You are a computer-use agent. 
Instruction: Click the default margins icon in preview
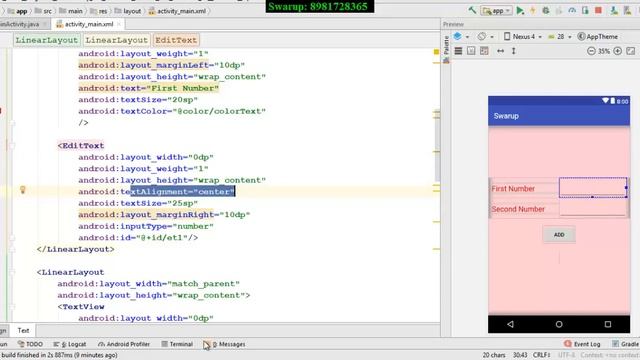pos(484,51)
